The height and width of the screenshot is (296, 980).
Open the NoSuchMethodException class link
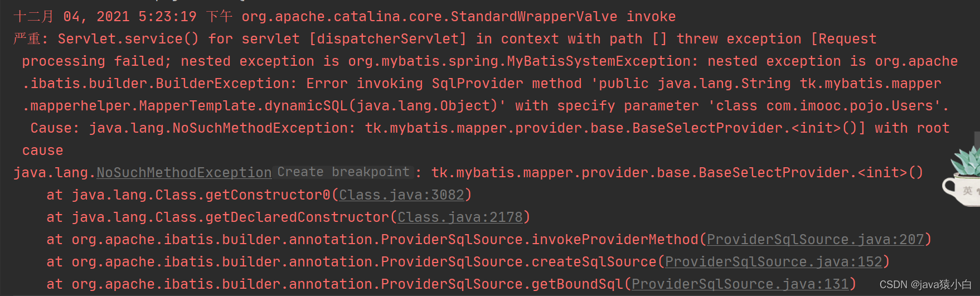pos(184,173)
